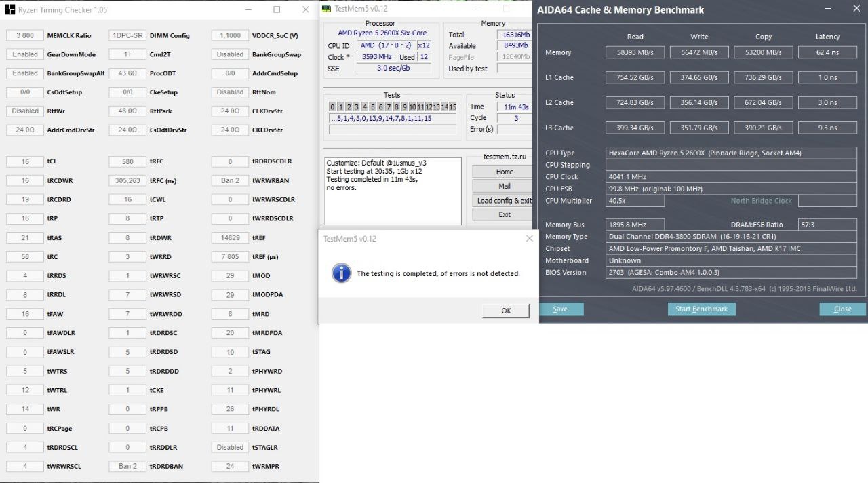Click the testmem.tz.ru label in TestMem5

505,157
